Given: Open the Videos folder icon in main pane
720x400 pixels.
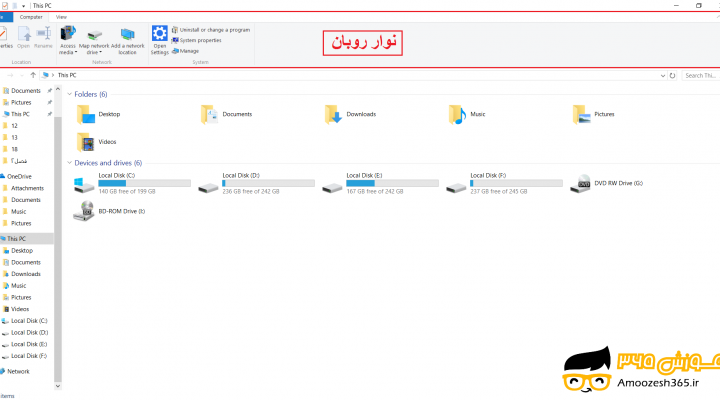Looking at the screenshot, I should (x=85, y=142).
